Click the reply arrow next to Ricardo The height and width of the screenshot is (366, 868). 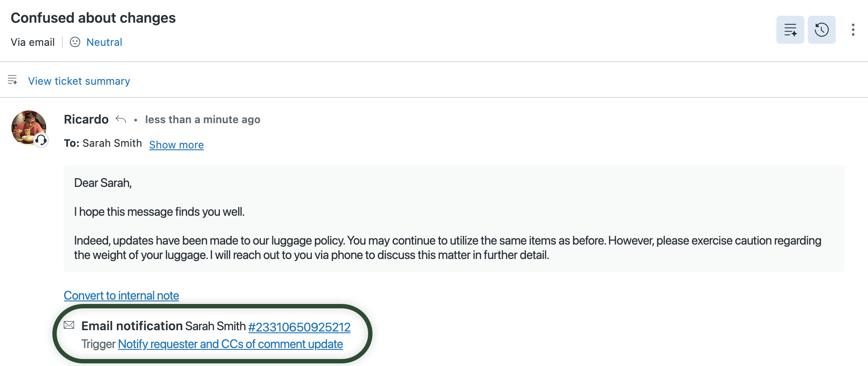[x=121, y=119]
